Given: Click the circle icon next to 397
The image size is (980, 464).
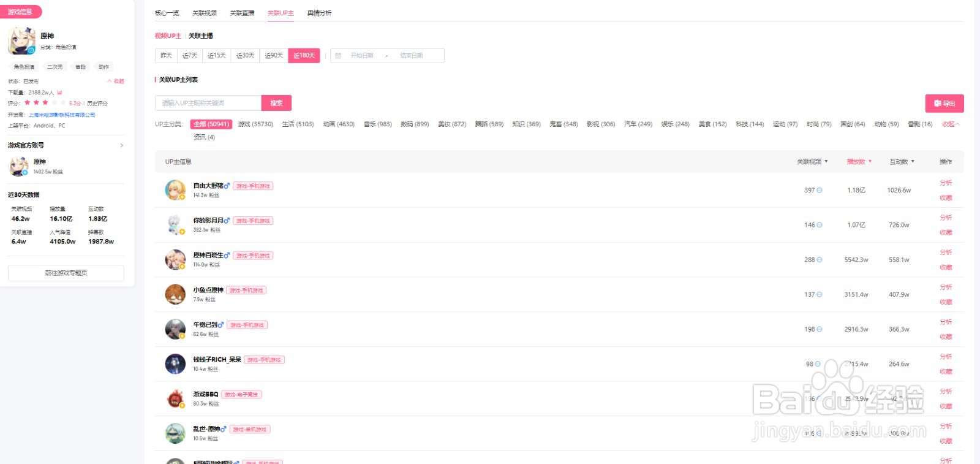Looking at the screenshot, I should pyautogui.click(x=820, y=190).
